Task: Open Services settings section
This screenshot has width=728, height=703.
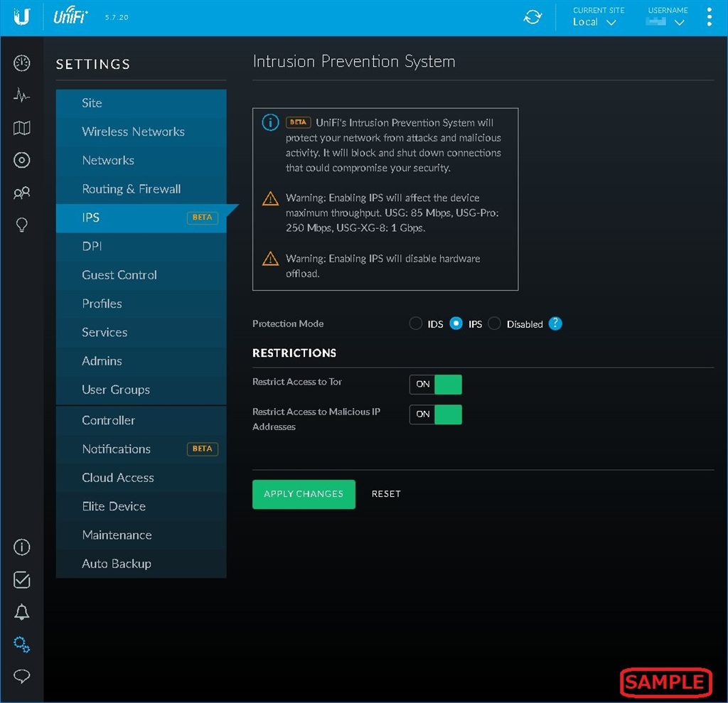Action: coord(141,333)
